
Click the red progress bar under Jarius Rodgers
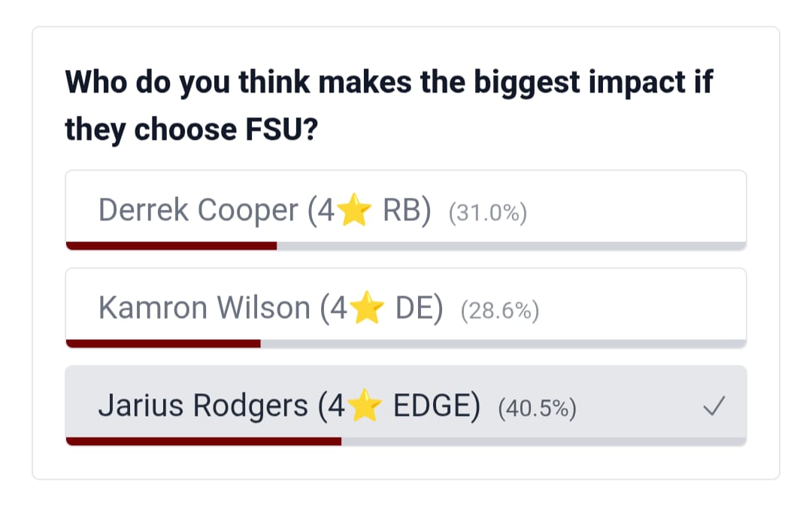pos(204,442)
